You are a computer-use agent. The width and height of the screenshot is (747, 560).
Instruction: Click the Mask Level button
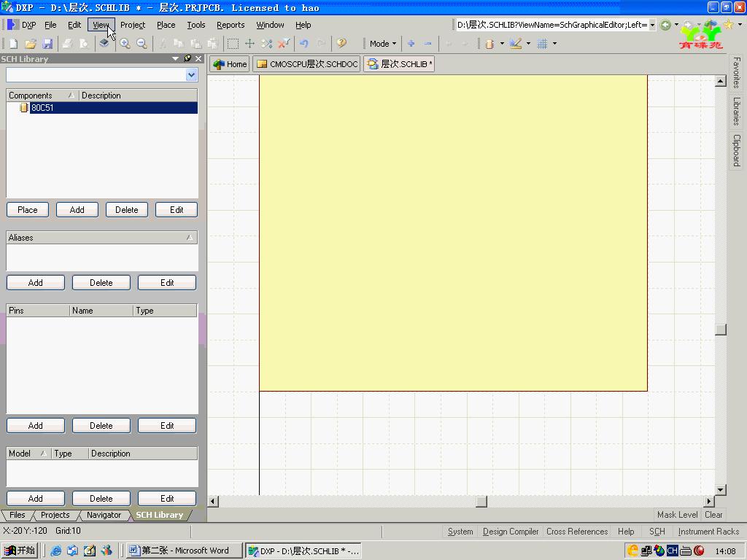click(677, 515)
